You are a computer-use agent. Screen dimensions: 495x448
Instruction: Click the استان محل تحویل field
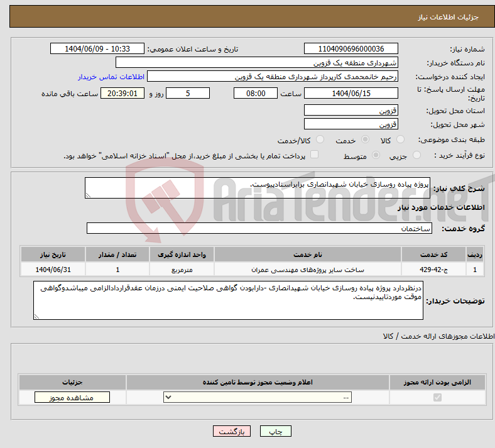(351, 110)
